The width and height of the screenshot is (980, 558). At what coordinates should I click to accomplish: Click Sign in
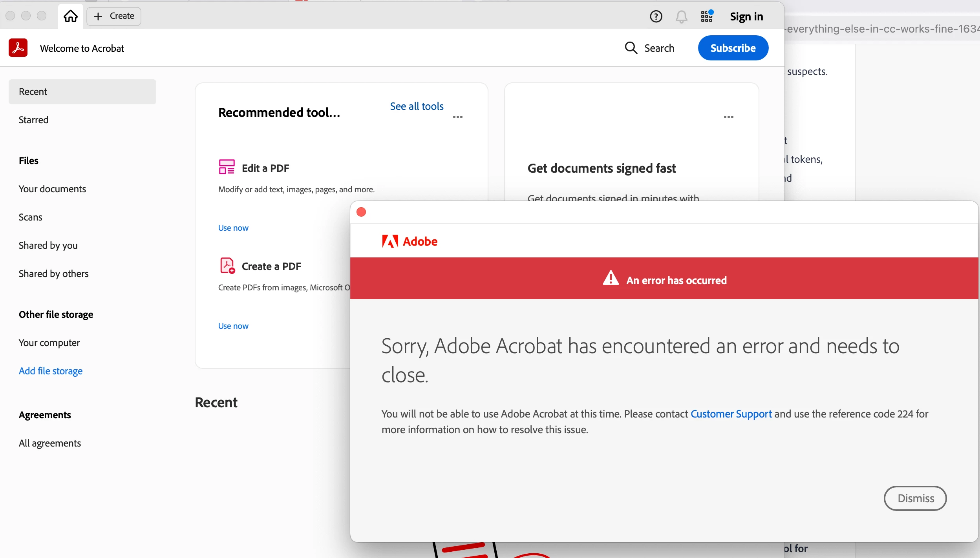(746, 16)
